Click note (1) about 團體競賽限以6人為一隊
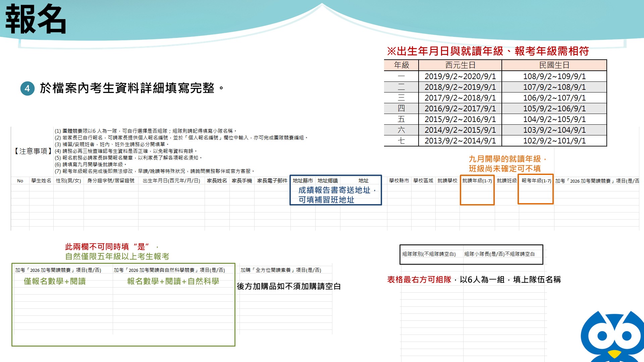The width and height of the screenshot is (644, 362). pyautogui.click(x=146, y=131)
